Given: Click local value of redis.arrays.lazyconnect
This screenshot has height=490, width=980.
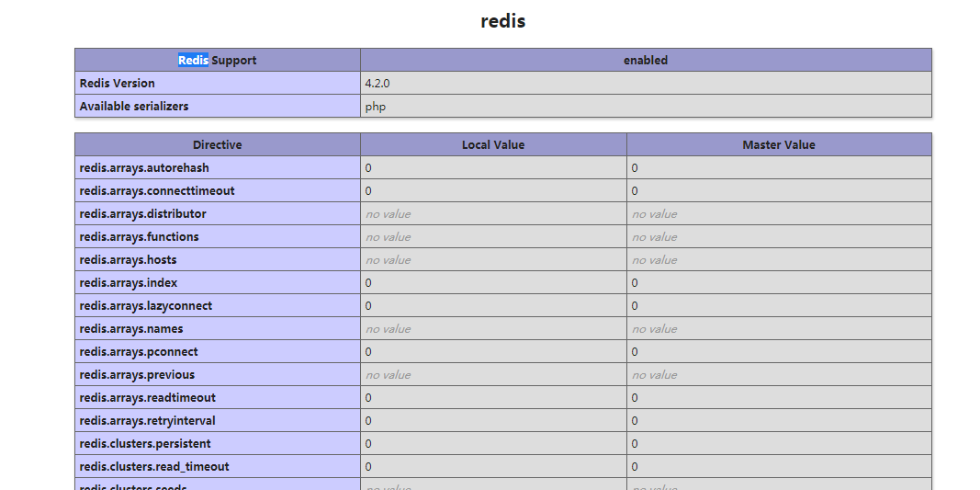Looking at the screenshot, I should [368, 306].
